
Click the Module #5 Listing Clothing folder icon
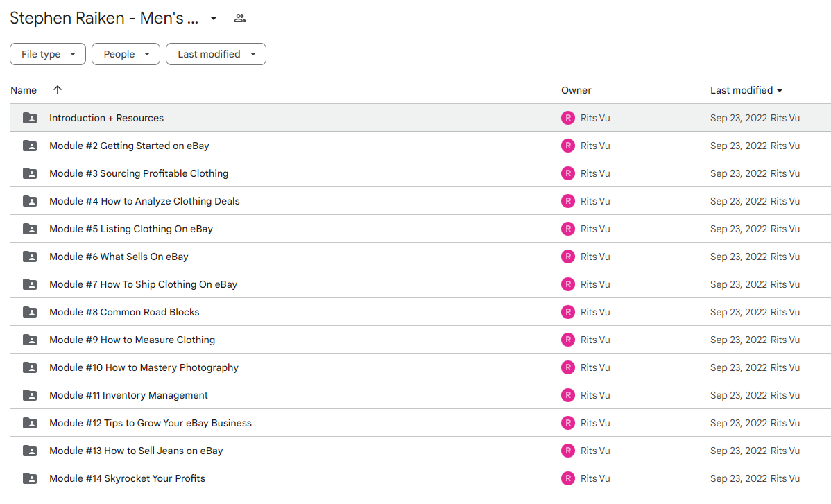(31, 229)
